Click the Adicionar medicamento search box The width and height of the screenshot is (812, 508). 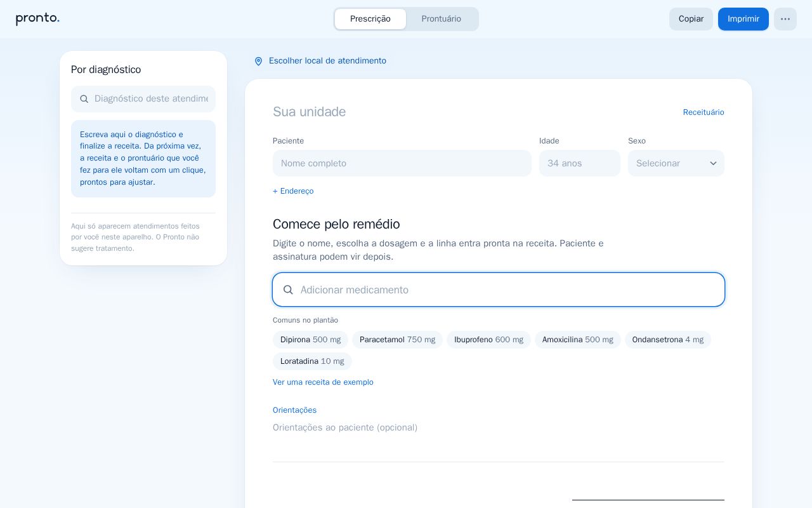(x=499, y=290)
